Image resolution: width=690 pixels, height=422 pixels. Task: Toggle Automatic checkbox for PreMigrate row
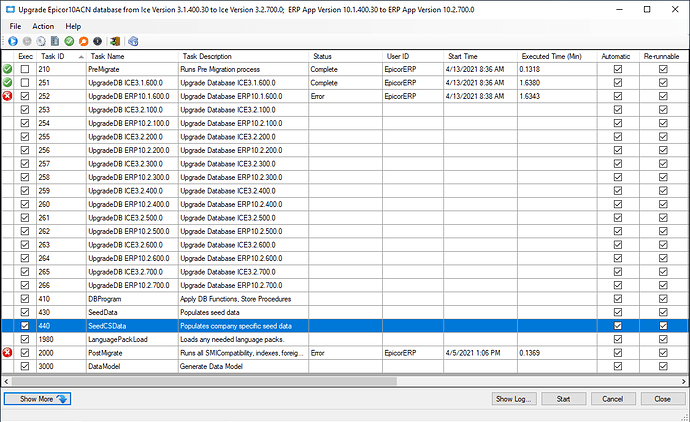pos(618,69)
